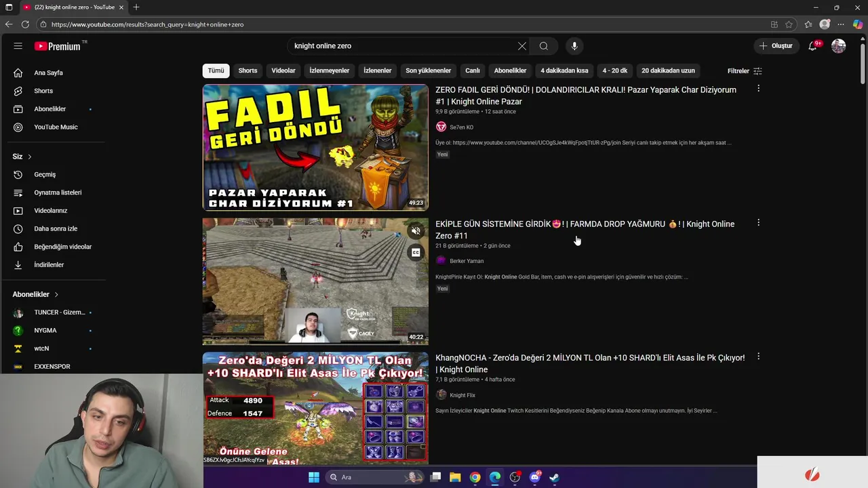Open Beğendiğim videolar liked videos
Image resolution: width=868 pixels, height=488 pixels.
[62, 247]
